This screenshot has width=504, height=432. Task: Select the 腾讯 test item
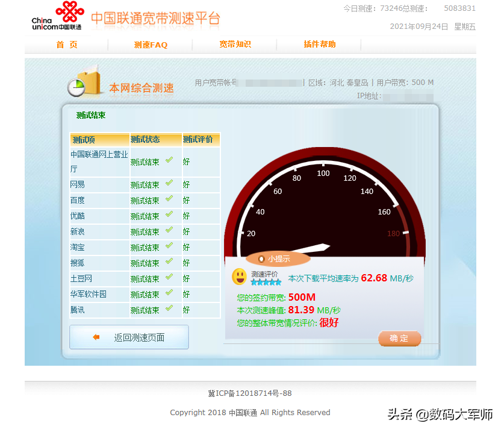(x=78, y=310)
